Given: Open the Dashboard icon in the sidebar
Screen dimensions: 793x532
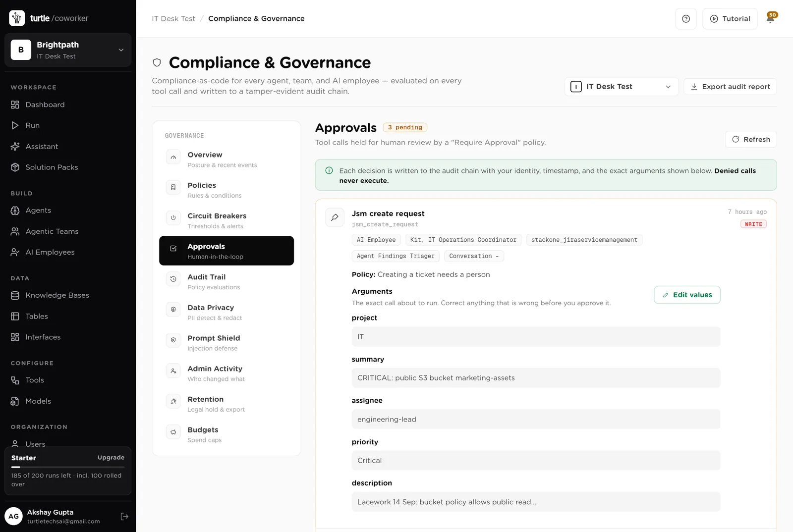Looking at the screenshot, I should tap(15, 105).
